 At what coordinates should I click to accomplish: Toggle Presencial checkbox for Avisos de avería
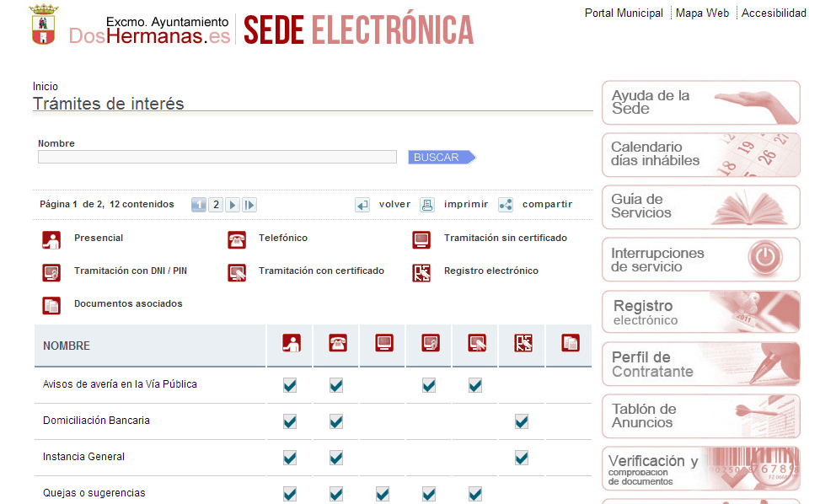click(290, 385)
